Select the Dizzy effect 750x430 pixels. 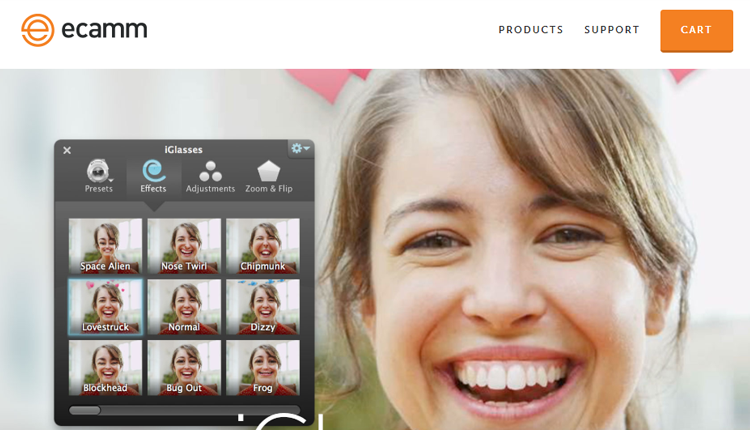(x=263, y=307)
